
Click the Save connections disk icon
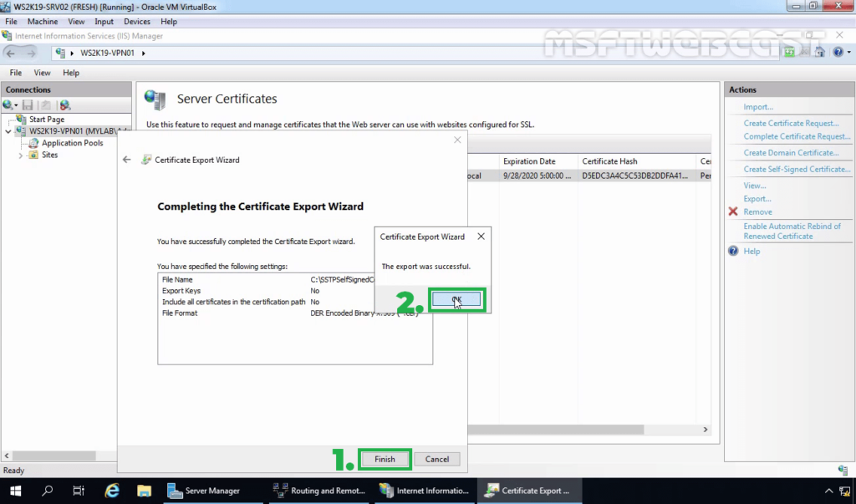click(28, 104)
